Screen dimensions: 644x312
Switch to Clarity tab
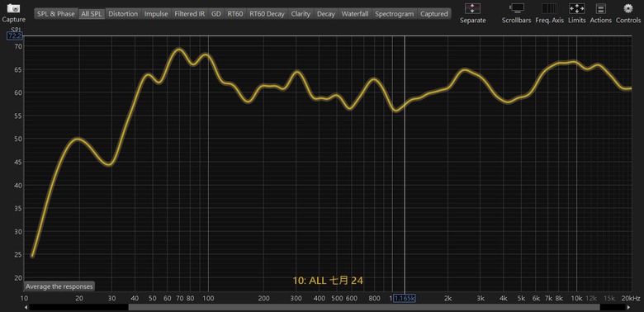301,13
